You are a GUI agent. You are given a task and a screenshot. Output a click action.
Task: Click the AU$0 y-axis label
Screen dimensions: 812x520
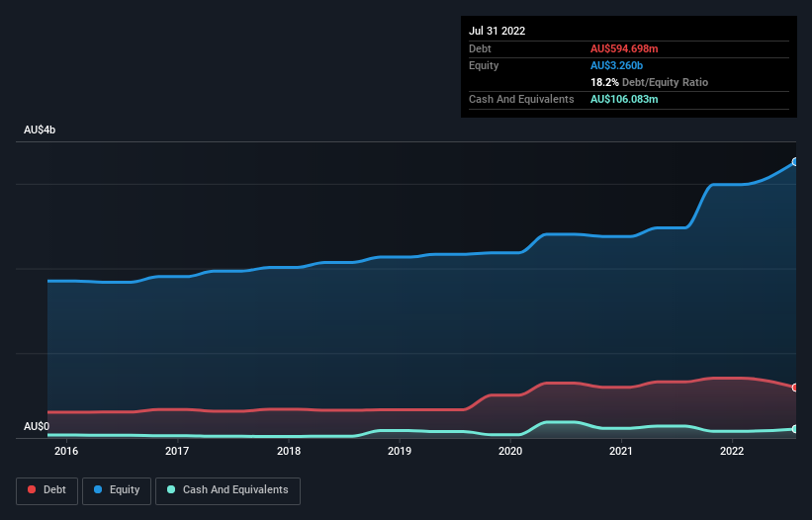point(37,426)
